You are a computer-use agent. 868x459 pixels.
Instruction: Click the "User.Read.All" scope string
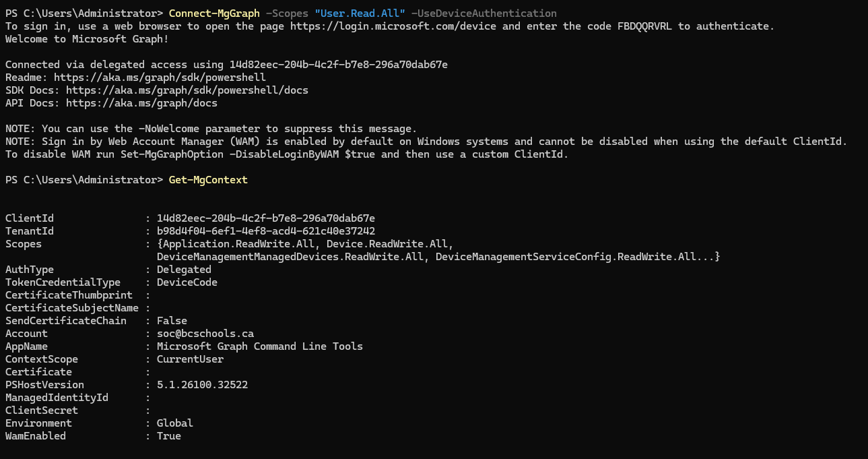point(360,13)
